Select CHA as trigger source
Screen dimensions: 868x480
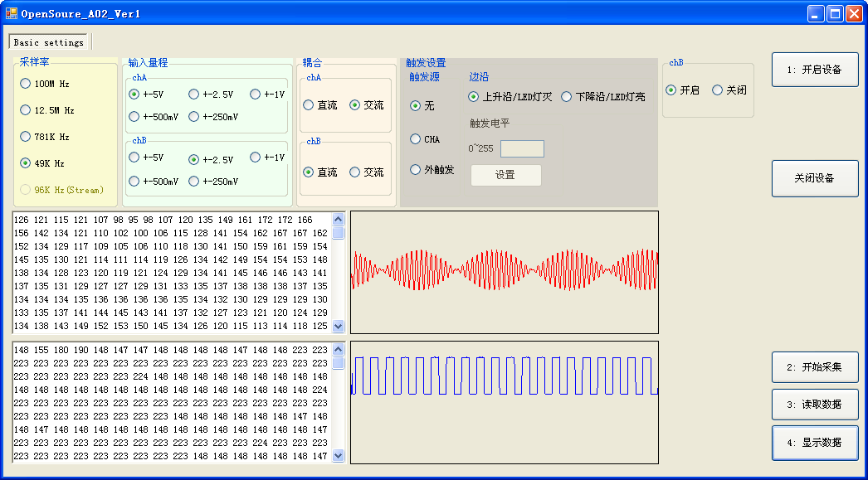425,139
